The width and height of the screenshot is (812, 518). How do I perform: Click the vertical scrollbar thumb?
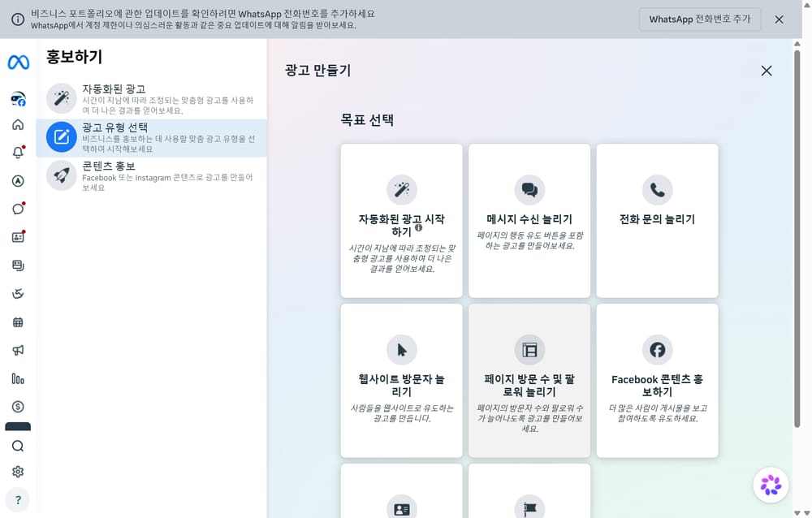point(797,238)
